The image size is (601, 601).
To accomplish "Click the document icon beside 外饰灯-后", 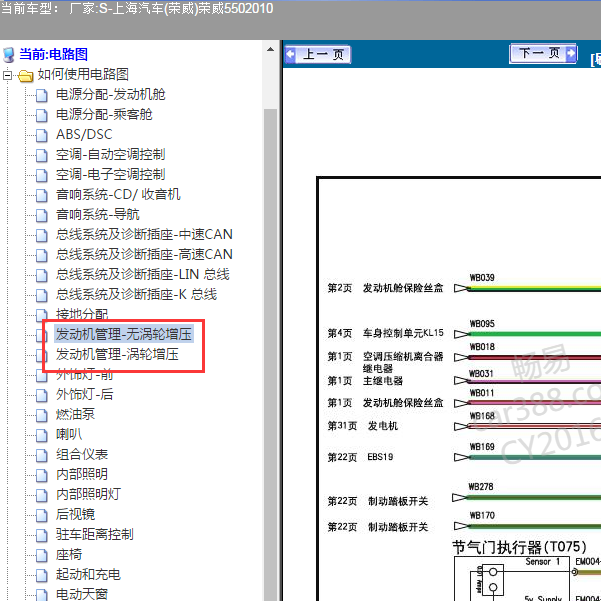I will [41, 395].
